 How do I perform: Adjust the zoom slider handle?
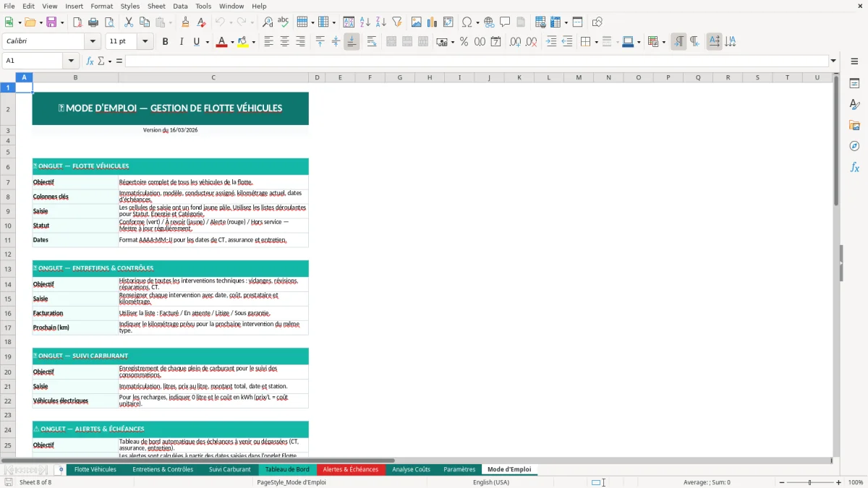tap(809, 482)
